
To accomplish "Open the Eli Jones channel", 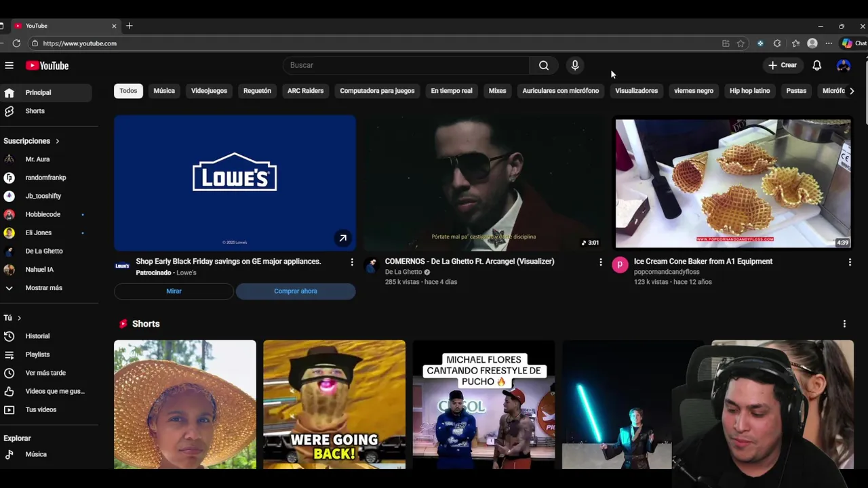I will pos(45,232).
